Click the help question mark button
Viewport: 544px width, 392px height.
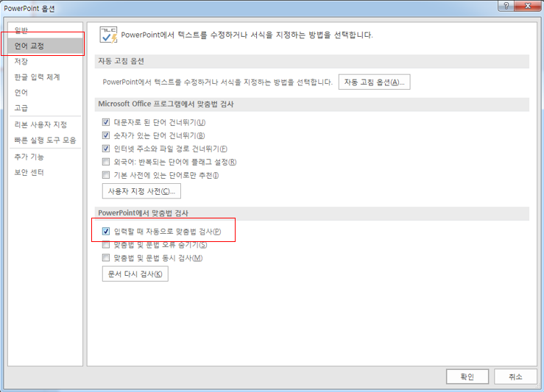506,6
